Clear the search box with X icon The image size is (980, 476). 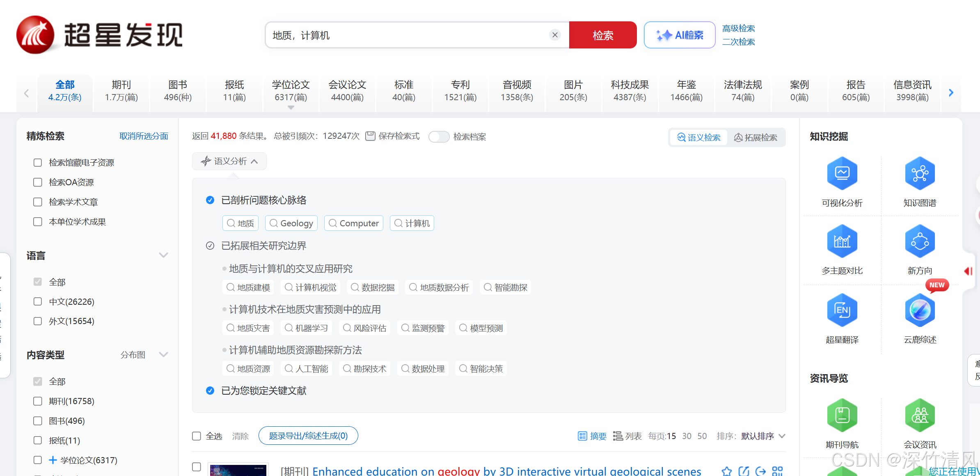[x=555, y=35]
